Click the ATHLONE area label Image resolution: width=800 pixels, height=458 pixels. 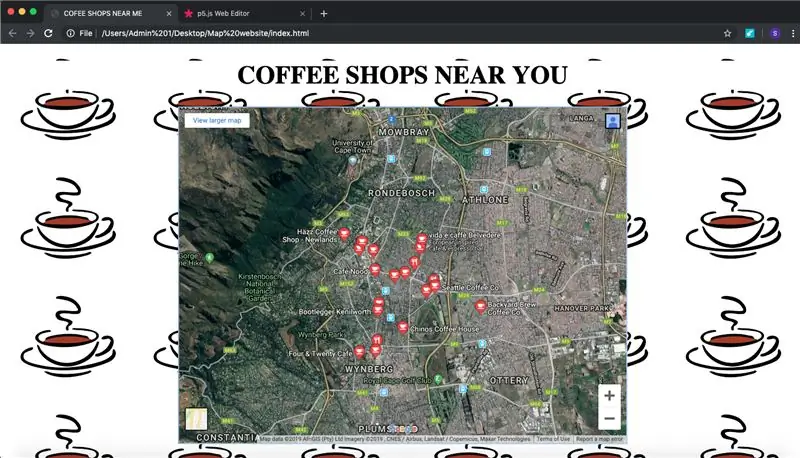(x=485, y=200)
